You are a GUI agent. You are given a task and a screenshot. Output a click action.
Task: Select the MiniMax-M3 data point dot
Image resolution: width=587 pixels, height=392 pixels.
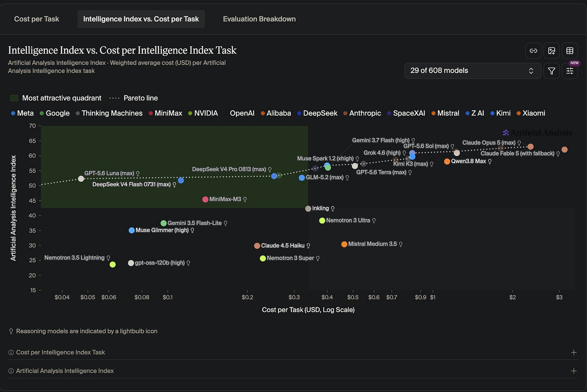tap(205, 199)
